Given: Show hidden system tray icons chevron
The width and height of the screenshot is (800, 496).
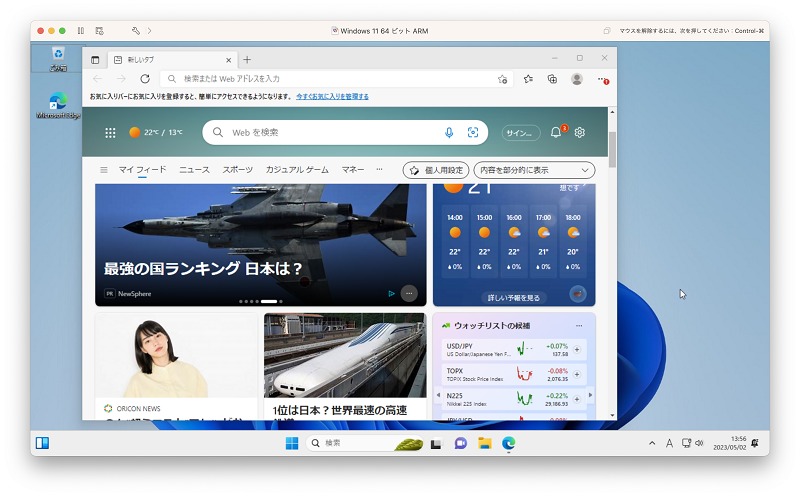Looking at the screenshot, I should [x=652, y=443].
